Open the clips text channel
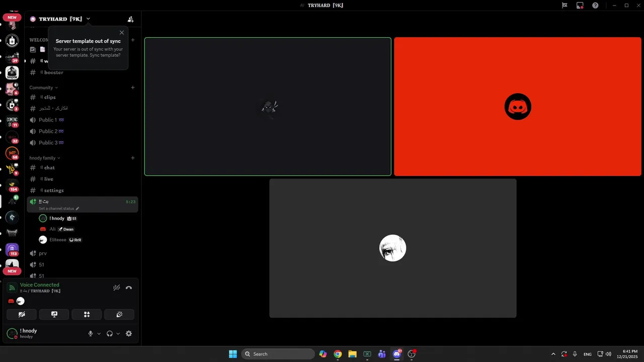Viewport: 644px width, 362px height. [x=83, y=97]
